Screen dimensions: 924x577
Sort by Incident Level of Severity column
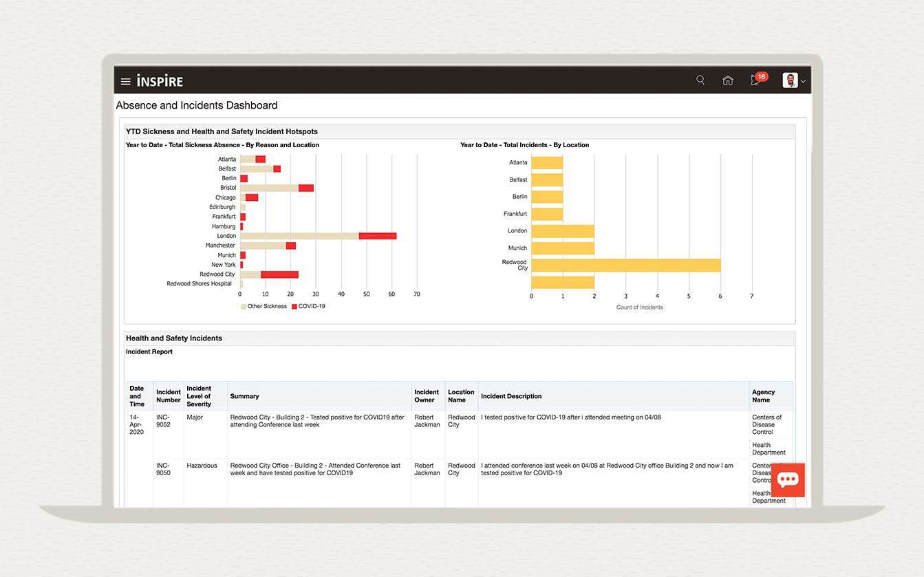click(x=199, y=396)
